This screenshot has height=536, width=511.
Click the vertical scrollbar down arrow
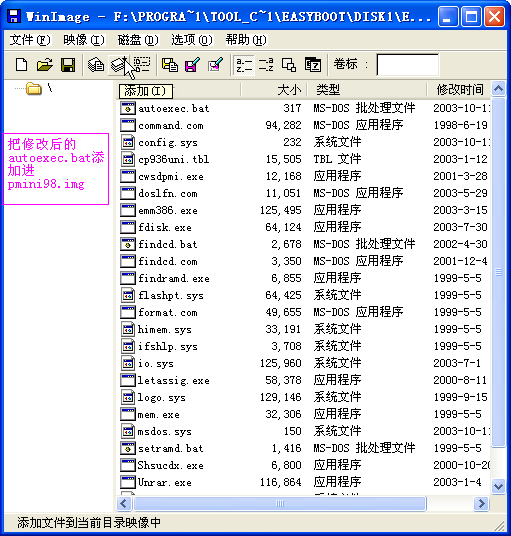pos(499,486)
